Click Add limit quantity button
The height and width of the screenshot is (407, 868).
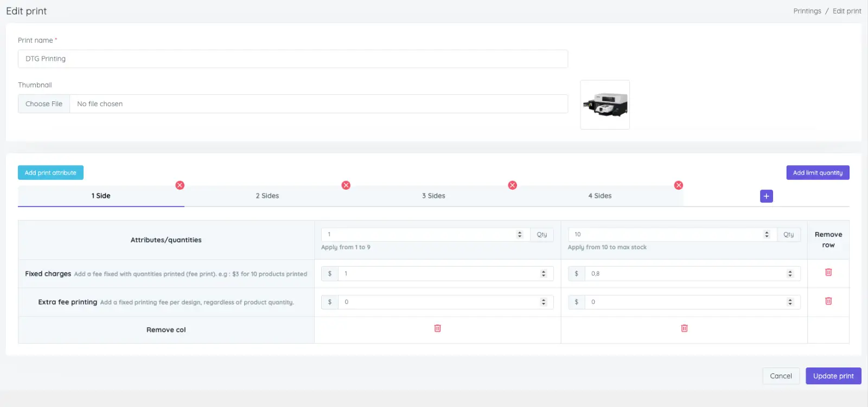818,173
